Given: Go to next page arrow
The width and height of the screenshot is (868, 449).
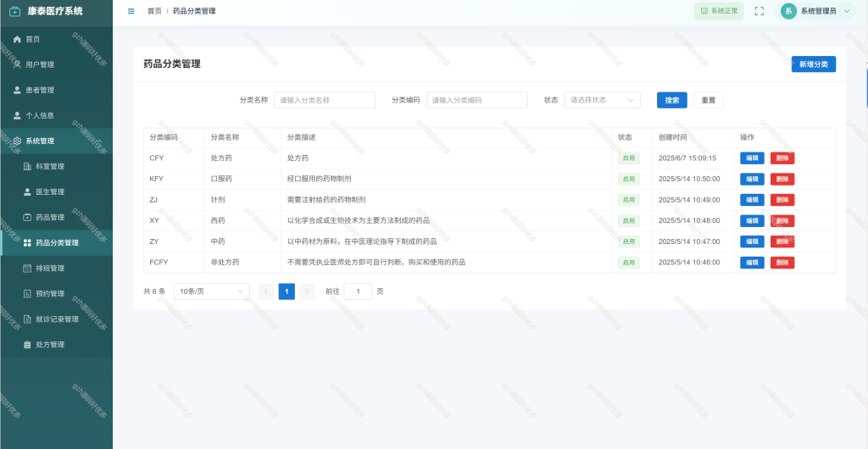Looking at the screenshot, I should [307, 291].
